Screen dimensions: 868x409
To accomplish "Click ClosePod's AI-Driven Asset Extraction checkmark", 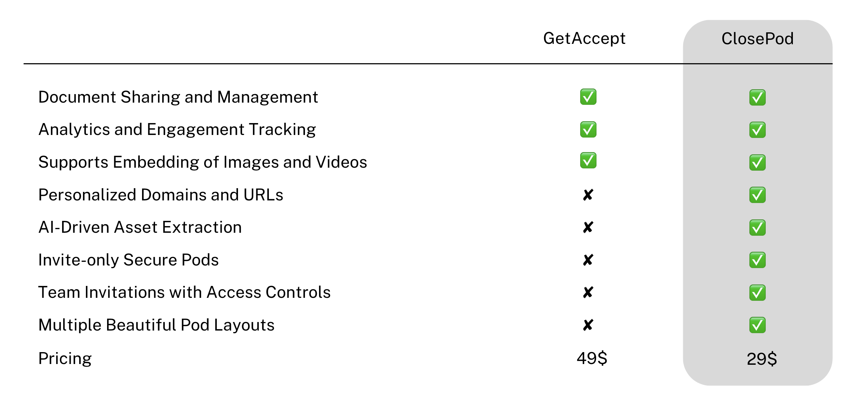I will [x=757, y=228].
